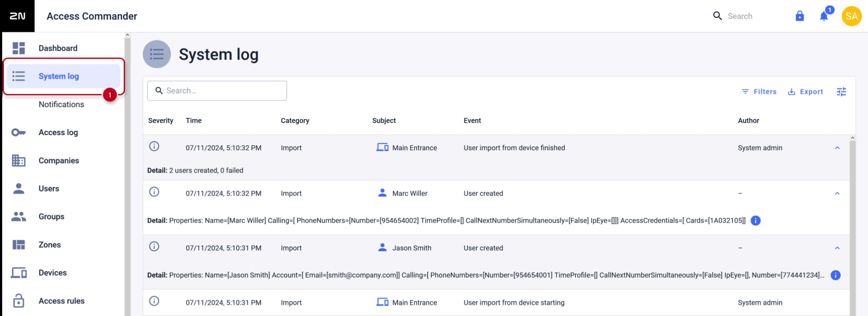Collapse the import finished row details
This screenshot has height=316, width=868.
[x=837, y=148]
